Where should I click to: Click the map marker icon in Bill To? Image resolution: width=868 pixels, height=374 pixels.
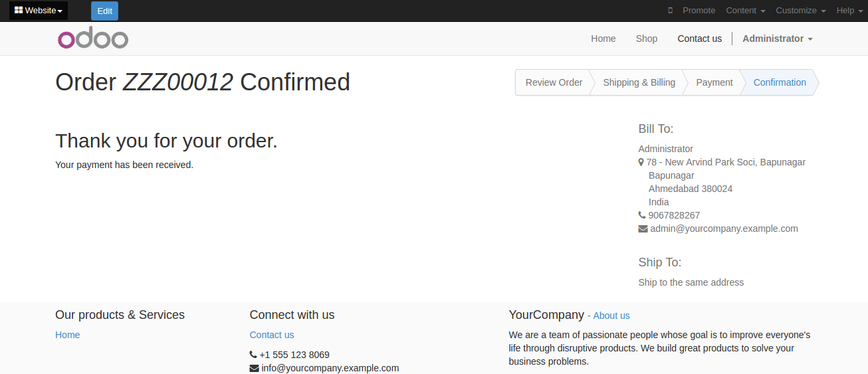(x=641, y=162)
